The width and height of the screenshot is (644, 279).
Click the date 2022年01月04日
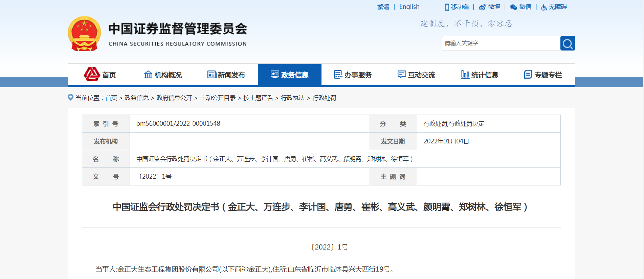click(x=446, y=141)
